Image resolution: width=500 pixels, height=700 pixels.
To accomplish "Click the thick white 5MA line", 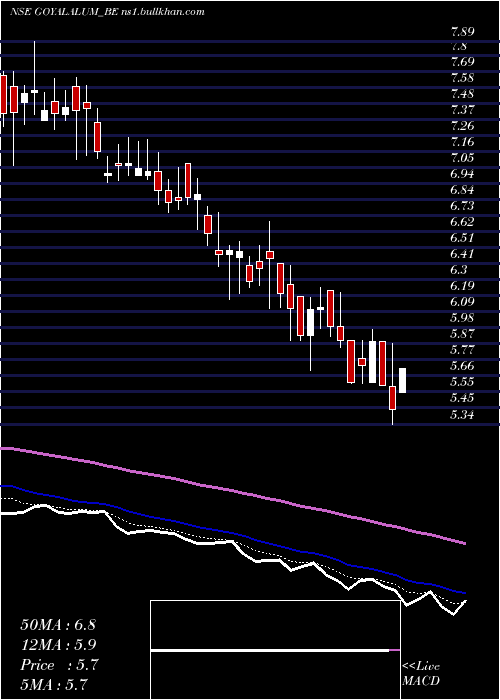I will pos(232,542).
